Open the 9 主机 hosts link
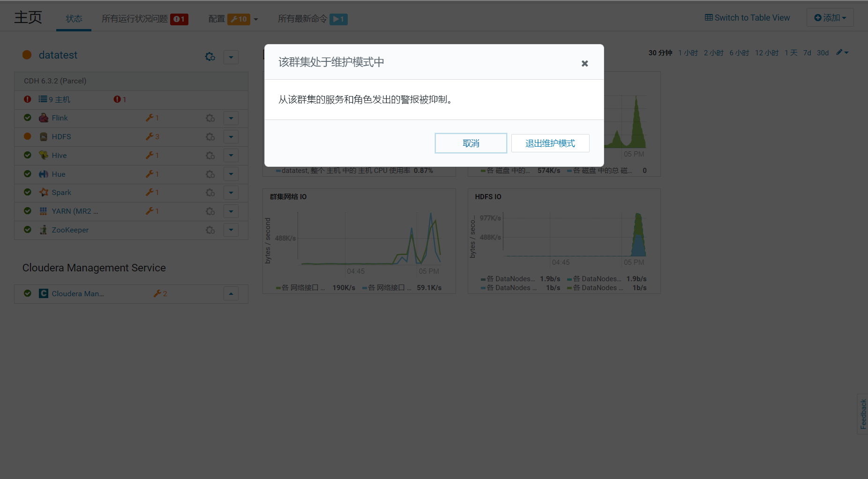 click(x=54, y=99)
